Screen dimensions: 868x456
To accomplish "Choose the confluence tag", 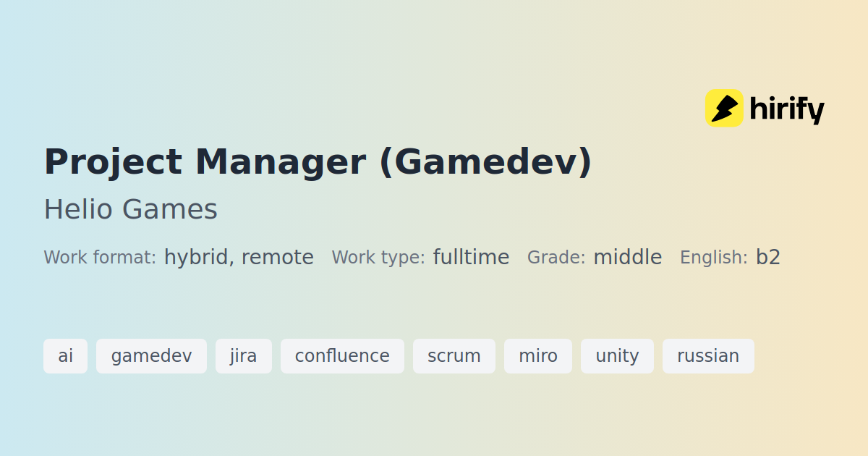I will tap(342, 356).
